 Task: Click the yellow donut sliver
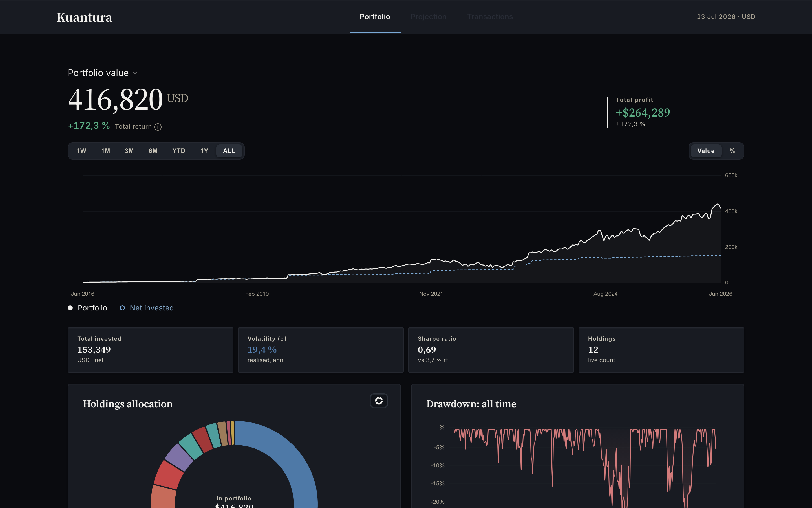pos(232,433)
